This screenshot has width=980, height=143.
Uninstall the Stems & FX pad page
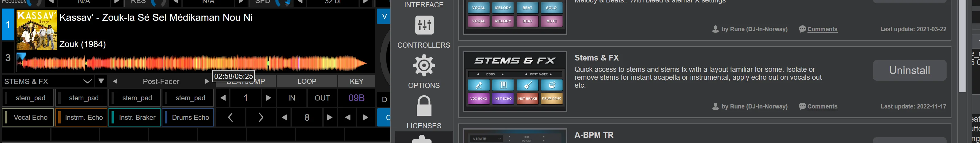909,70
